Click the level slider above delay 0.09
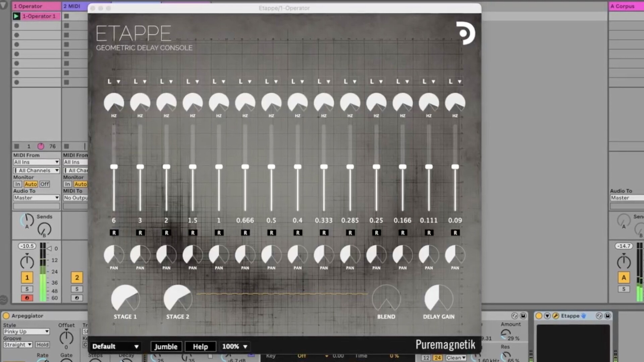Viewport: 644px width, 362px height. coord(455,167)
